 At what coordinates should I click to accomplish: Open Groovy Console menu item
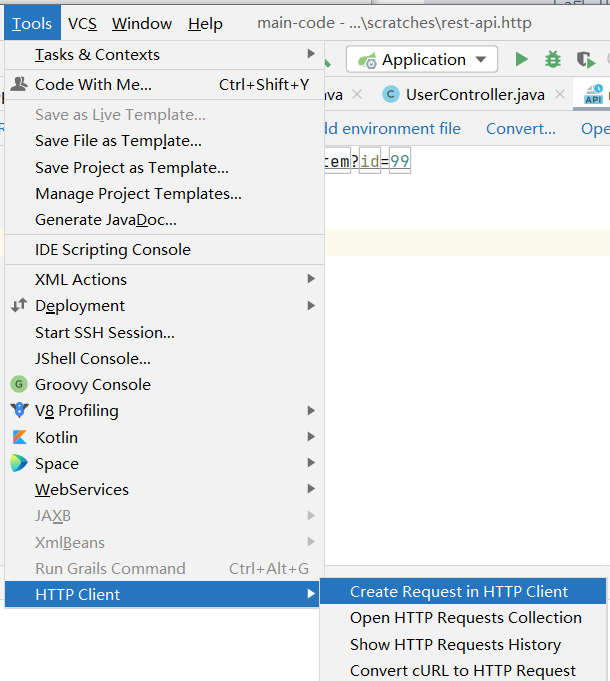point(165,385)
